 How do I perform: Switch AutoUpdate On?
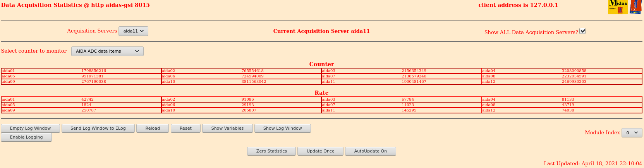[370, 151]
